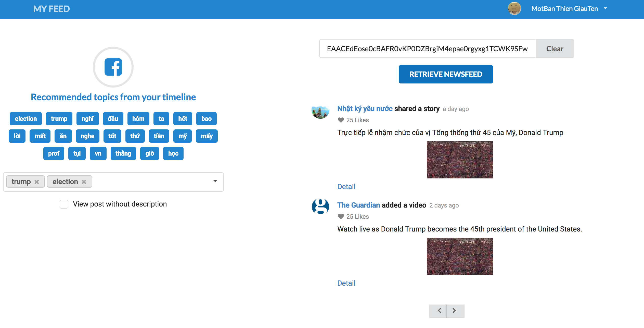Viewport: 644px width, 328px height.
Task: Remove the trump tag with x icon
Action: tap(37, 182)
